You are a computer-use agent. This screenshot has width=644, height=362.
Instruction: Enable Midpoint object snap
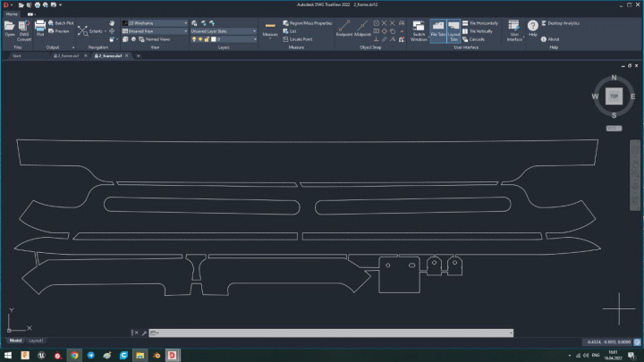coord(362,29)
